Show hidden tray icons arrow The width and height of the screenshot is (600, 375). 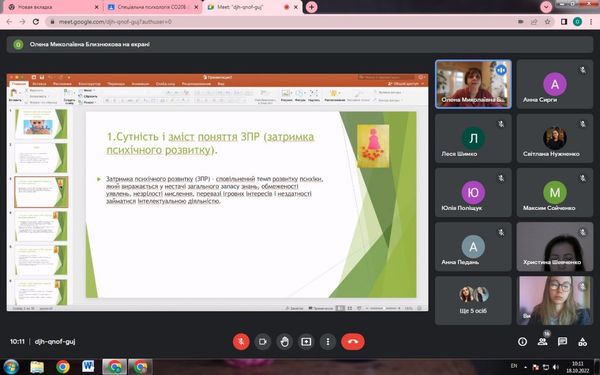(525, 367)
